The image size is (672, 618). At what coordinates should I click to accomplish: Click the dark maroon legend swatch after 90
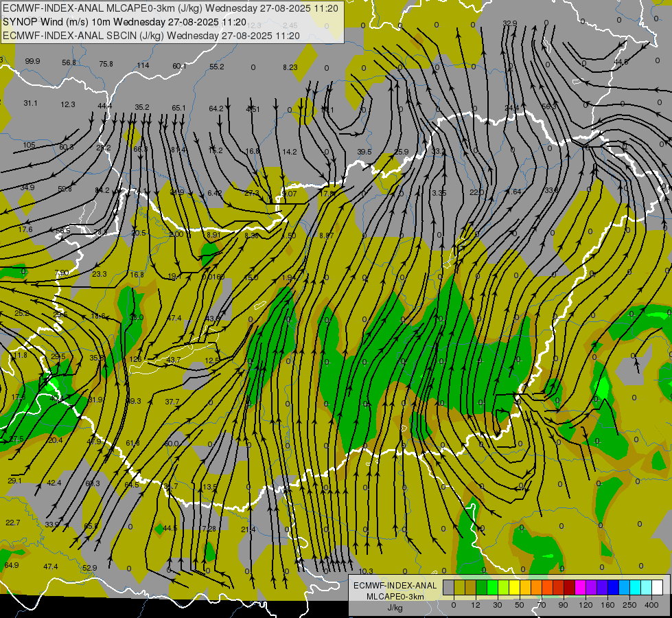[x=570, y=587]
